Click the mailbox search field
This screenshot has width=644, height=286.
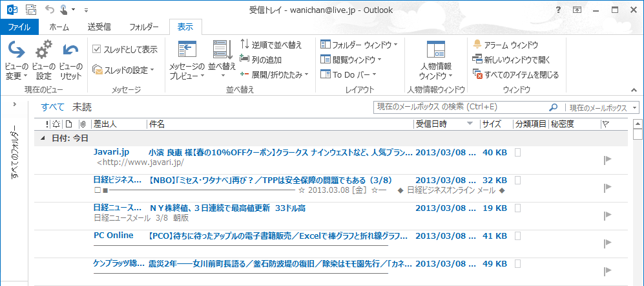point(462,107)
